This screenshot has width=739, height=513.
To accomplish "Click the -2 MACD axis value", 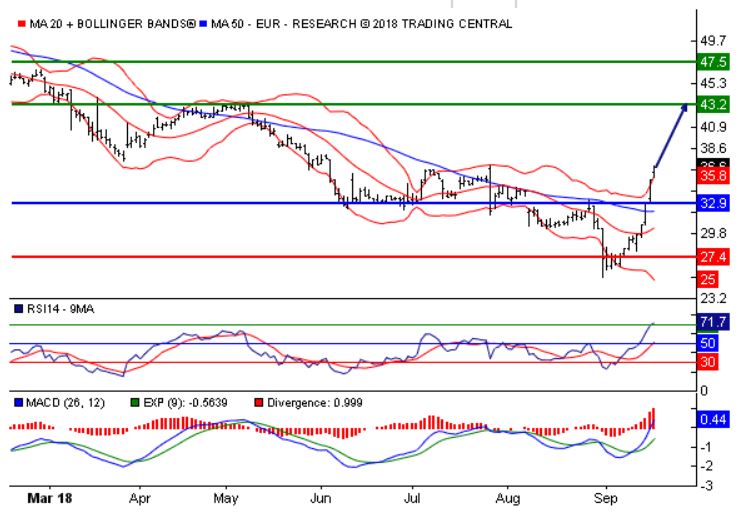I will coord(706,466).
